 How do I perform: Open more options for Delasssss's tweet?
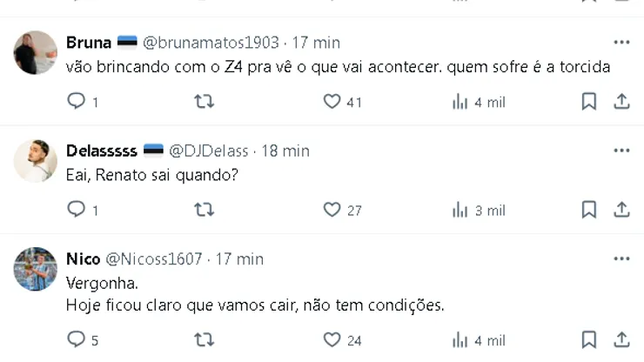pyautogui.click(x=621, y=150)
